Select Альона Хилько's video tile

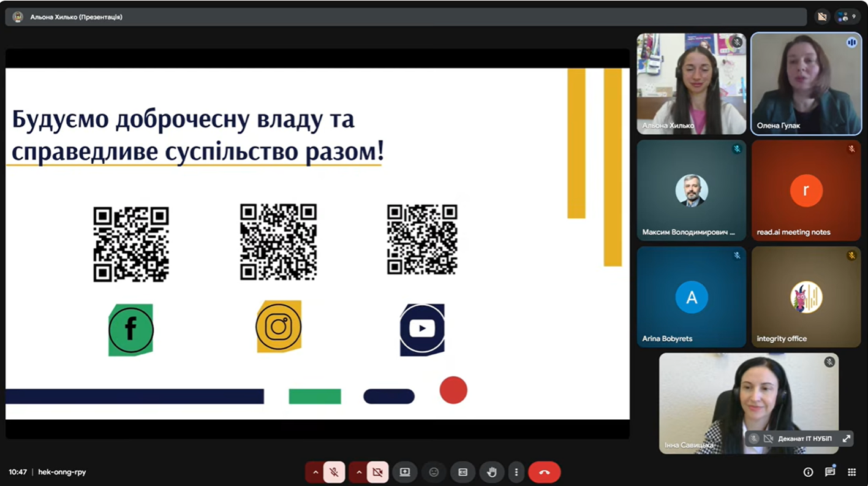[x=692, y=84]
